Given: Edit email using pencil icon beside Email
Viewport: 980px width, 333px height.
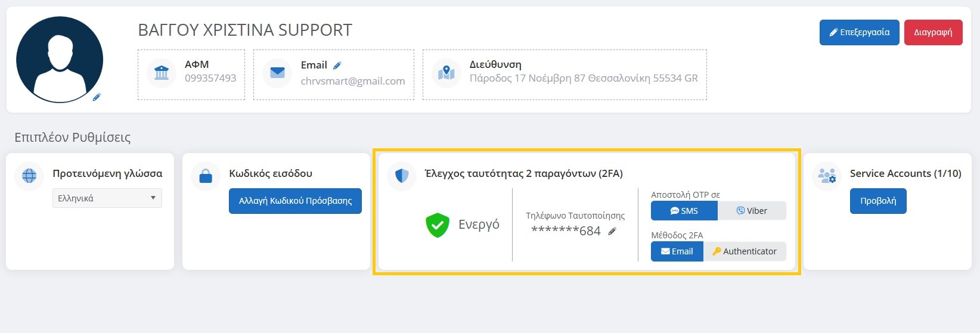Looking at the screenshot, I should (337, 66).
